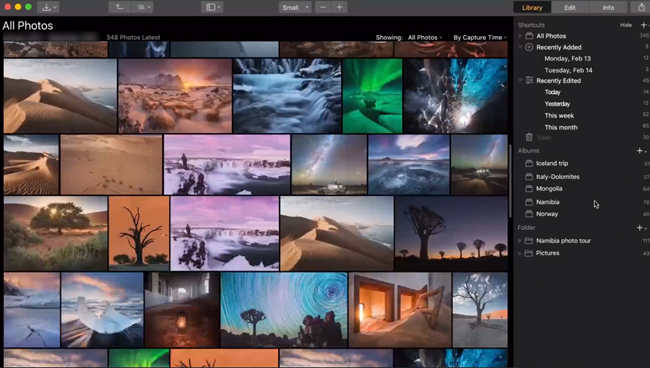650x368 pixels.
Task: Click the zoom in plus button
Action: pos(340,7)
